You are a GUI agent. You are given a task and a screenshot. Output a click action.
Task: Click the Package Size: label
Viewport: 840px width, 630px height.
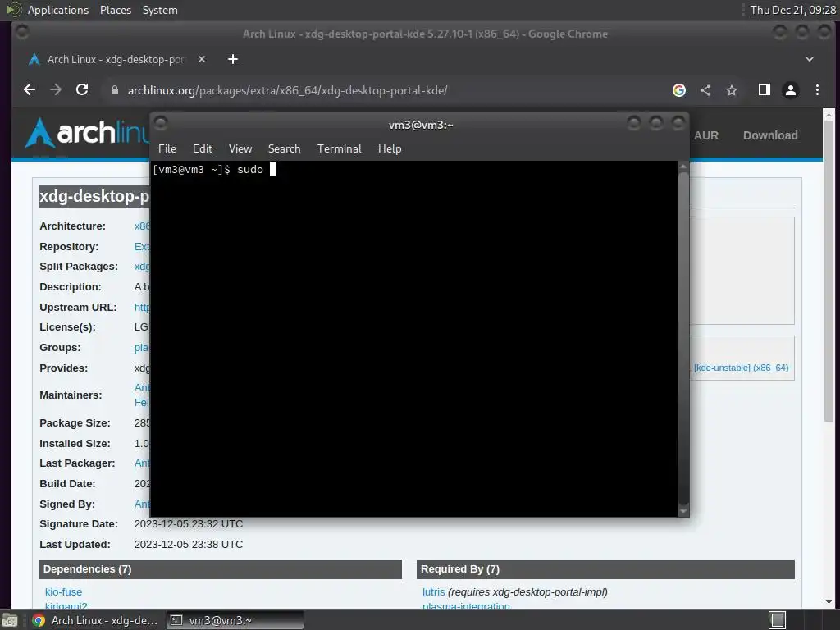click(x=75, y=423)
